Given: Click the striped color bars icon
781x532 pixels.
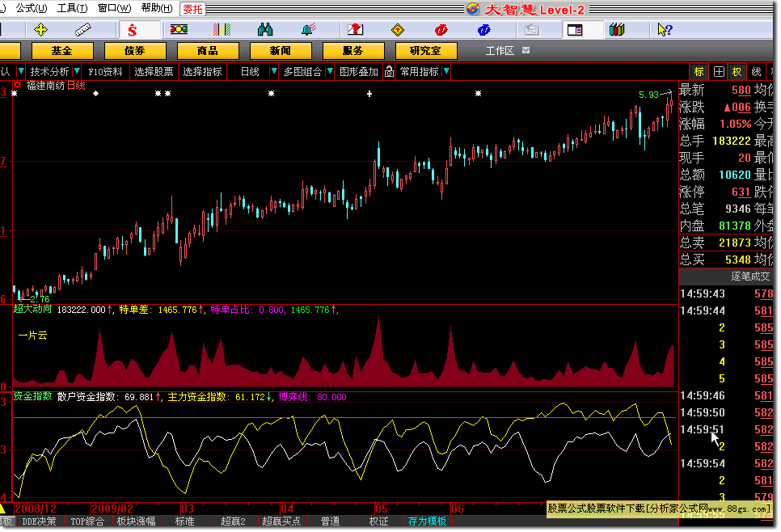Looking at the screenshot, I should click(222, 30).
